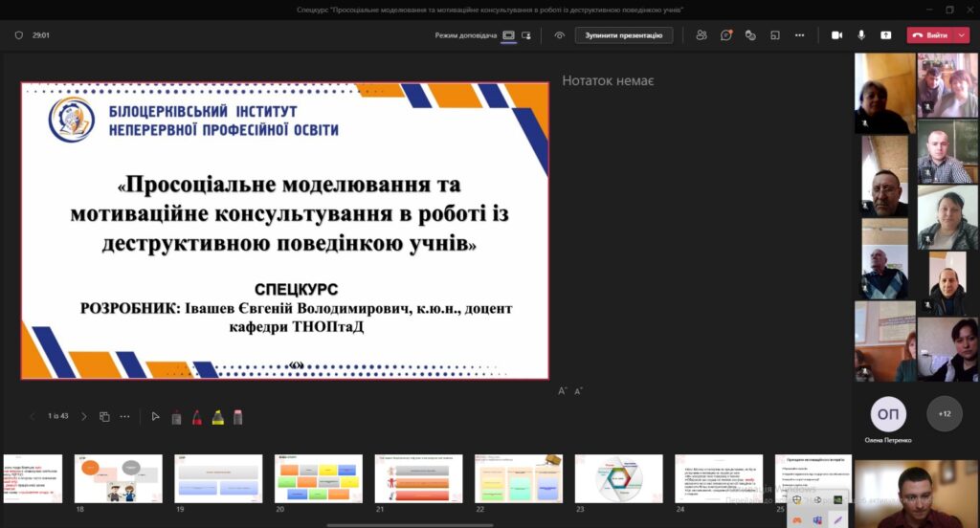Mute or unmute the microphone
Screen dimensions: 980x528
coord(861,35)
